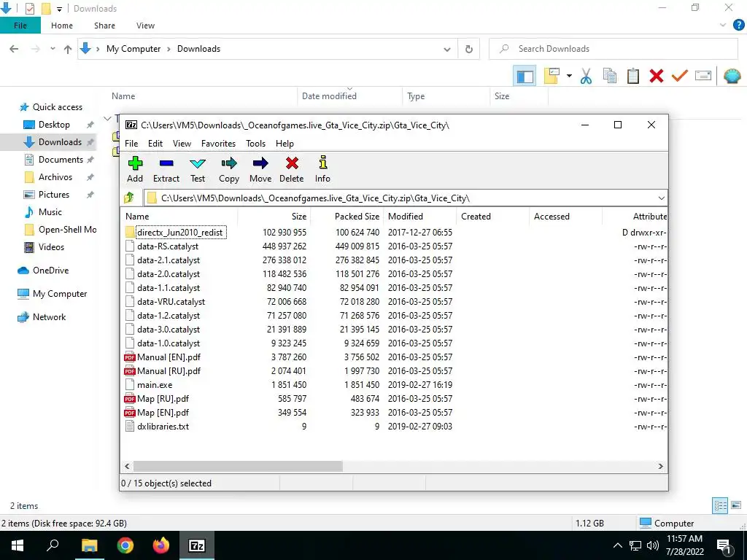Click the Search Downloads field
Screen dimensions: 747x560
pyautogui.click(x=614, y=49)
